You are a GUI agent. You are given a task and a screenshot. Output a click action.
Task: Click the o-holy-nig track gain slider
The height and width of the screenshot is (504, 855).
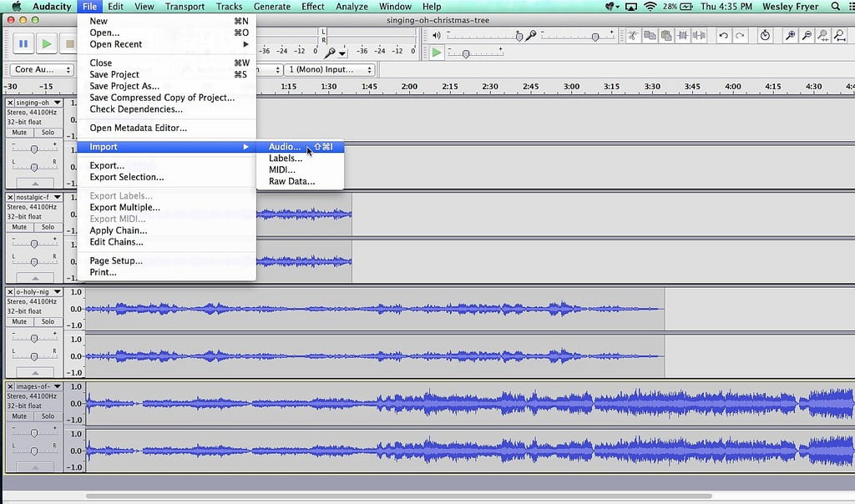click(33, 338)
